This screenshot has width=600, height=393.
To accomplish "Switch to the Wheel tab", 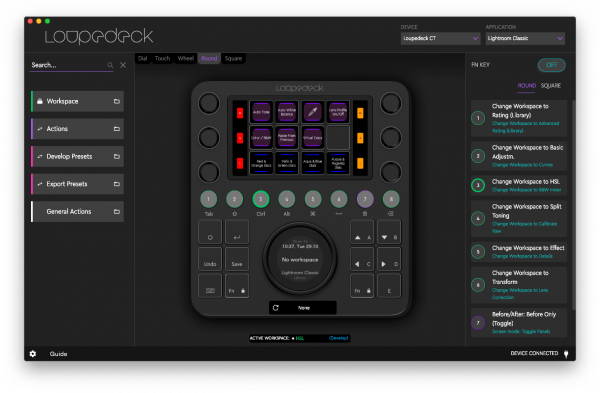I will [x=186, y=59].
